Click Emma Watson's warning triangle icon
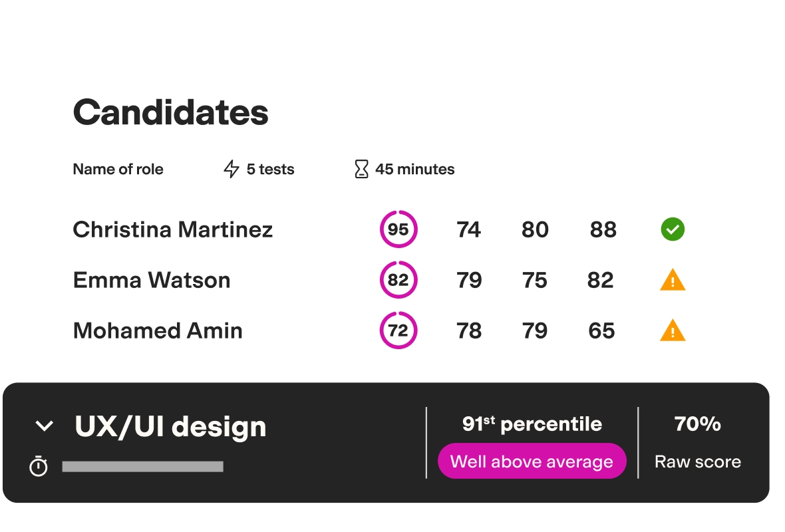785x532 pixels. pyautogui.click(x=672, y=280)
